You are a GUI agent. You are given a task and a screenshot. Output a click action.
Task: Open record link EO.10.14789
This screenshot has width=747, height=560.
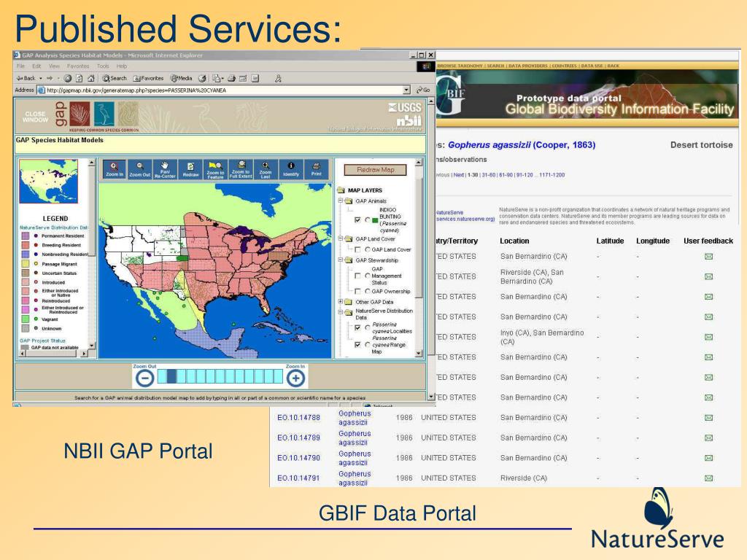[x=298, y=437]
